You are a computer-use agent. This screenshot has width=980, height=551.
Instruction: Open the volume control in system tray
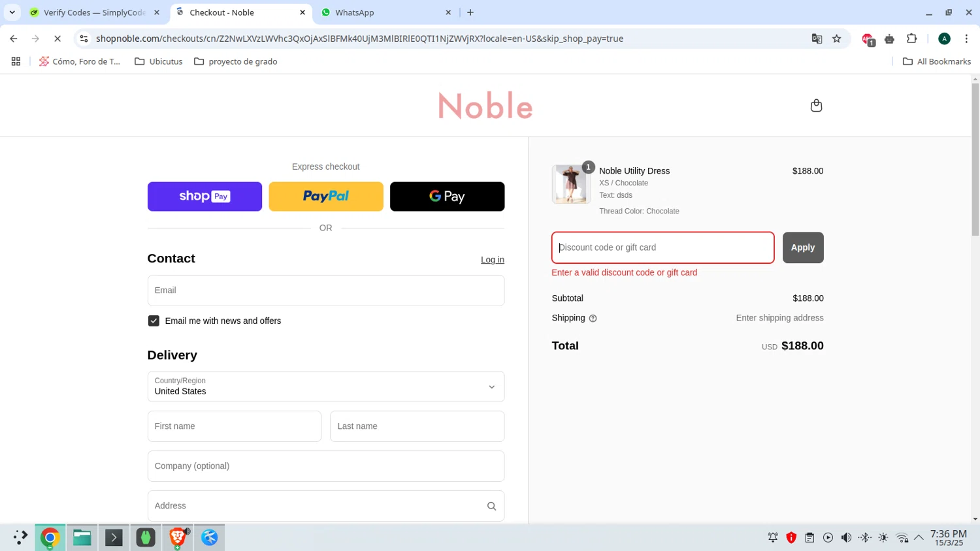pos(846,538)
